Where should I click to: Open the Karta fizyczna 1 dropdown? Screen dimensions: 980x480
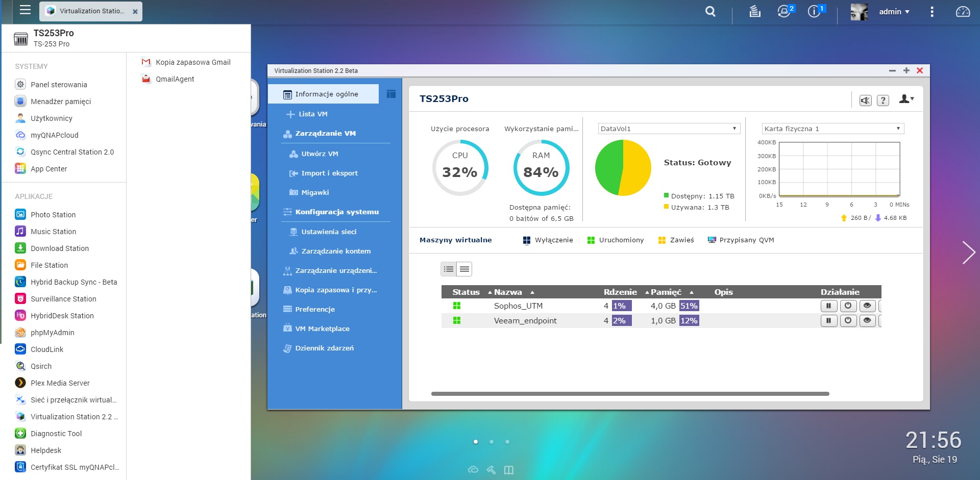coord(832,129)
